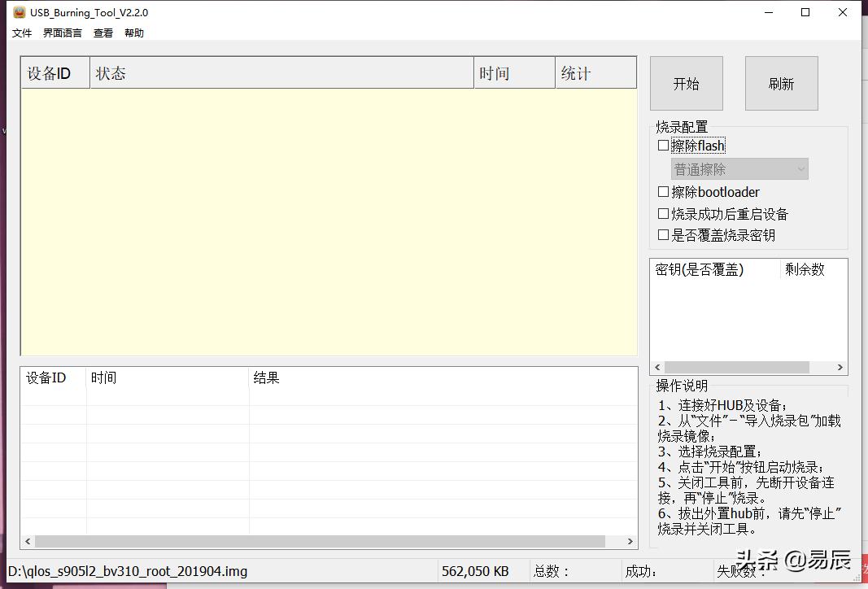Open the 查看 menu

(x=103, y=33)
